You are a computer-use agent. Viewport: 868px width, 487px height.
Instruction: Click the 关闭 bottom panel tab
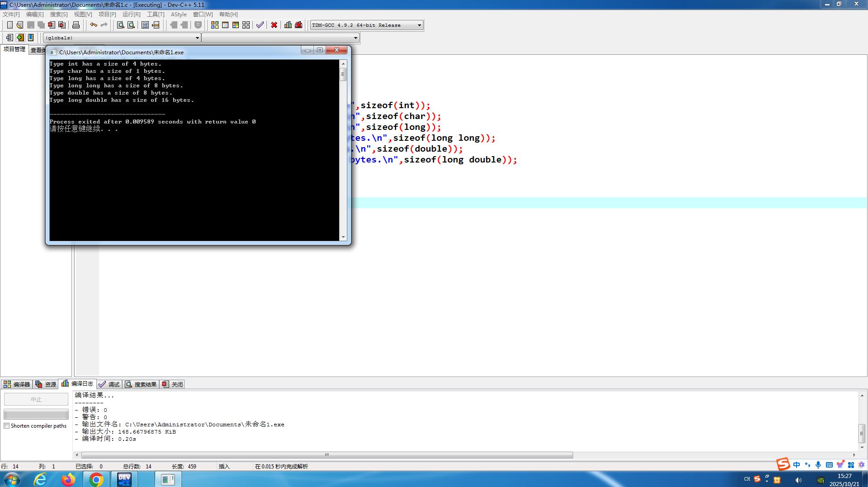pyautogui.click(x=172, y=384)
